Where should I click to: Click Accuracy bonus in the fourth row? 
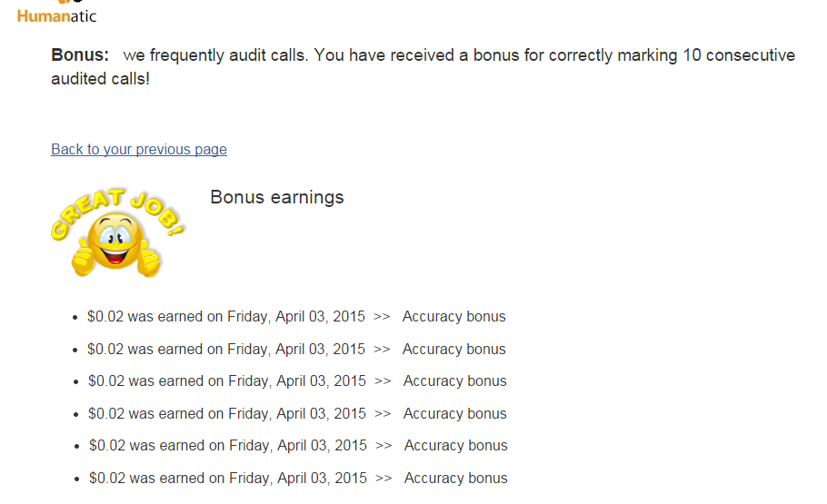pos(455,413)
